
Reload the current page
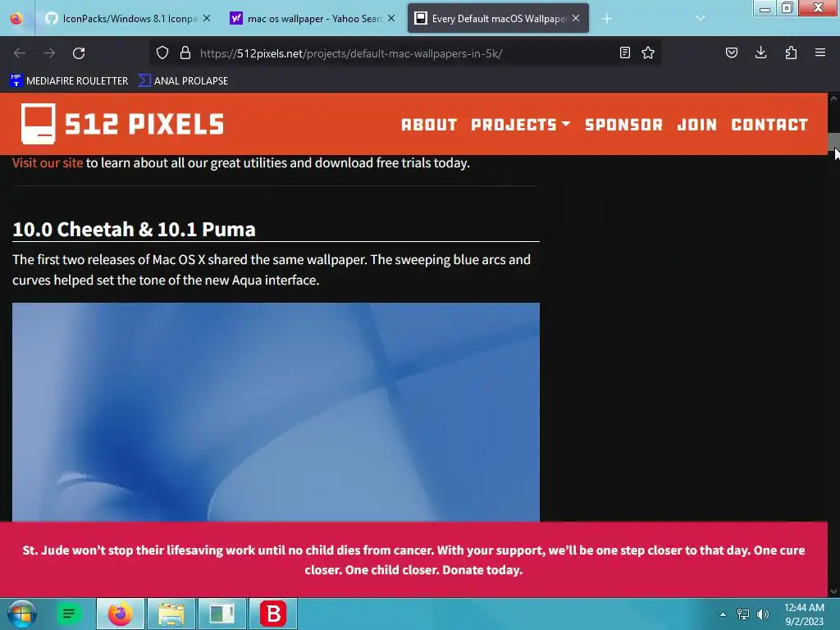coord(79,53)
